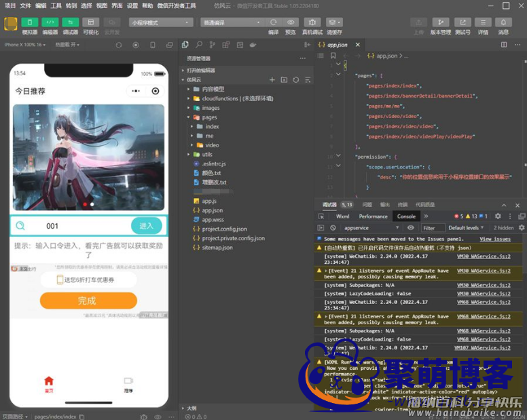
Task: Toggle the Debugger panel button
Action: point(70,22)
